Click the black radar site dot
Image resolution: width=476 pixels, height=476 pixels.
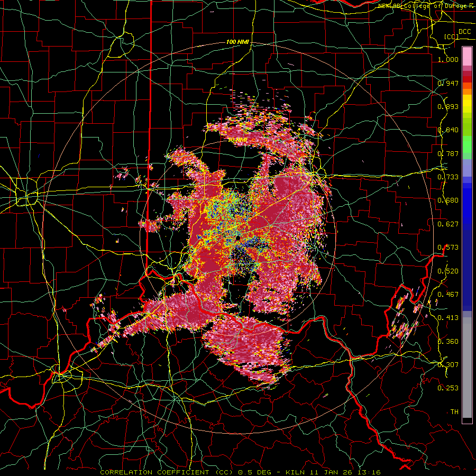237,239
